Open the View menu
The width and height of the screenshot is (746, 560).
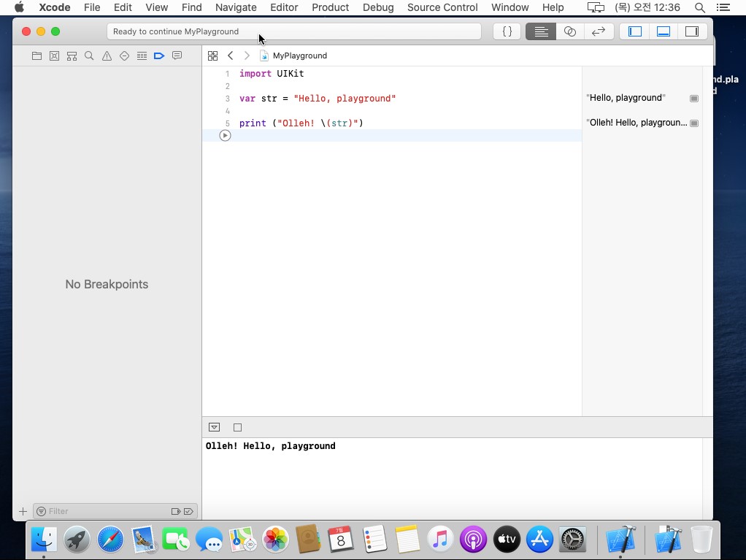156,7
